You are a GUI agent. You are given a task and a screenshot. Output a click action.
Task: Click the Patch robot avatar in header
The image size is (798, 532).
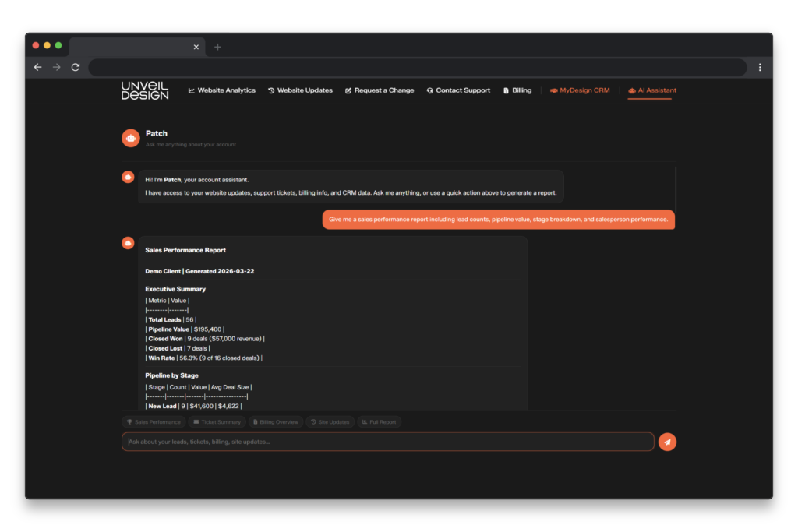click(x=131, y=138)
